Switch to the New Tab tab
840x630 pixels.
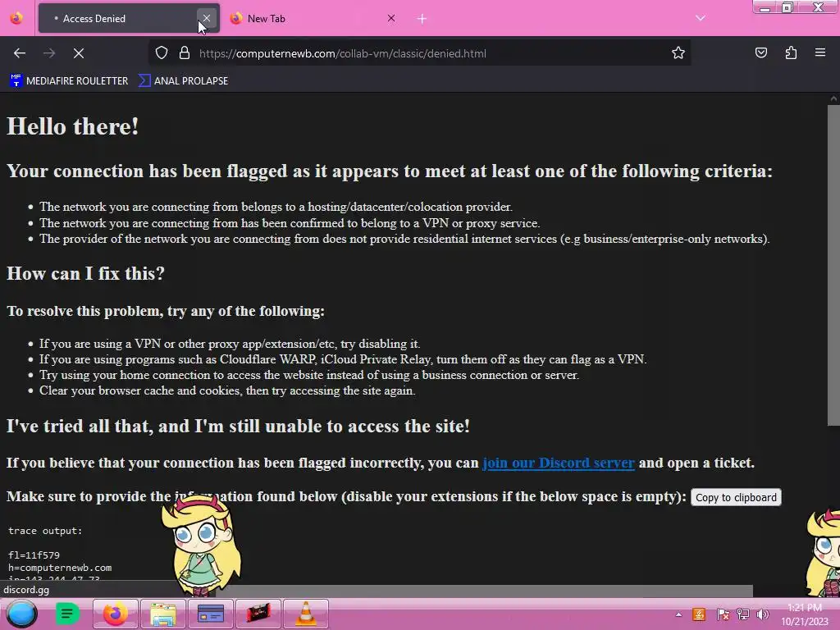point(313,18)
